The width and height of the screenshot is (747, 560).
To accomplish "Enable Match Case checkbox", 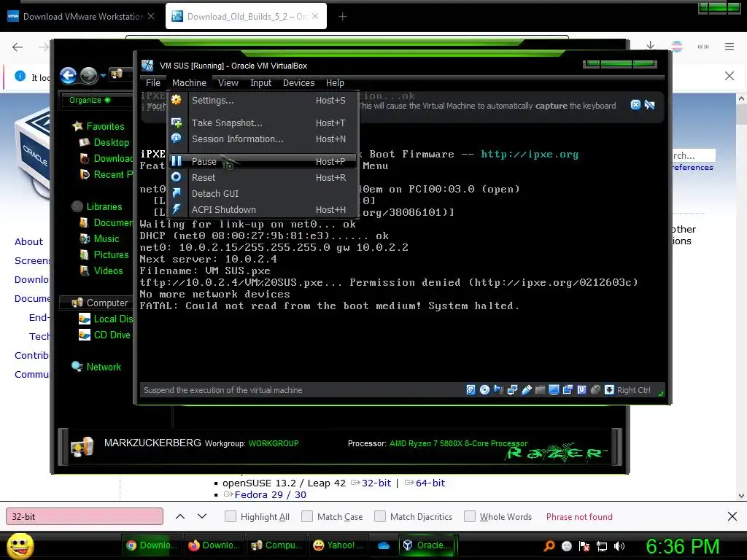I will [307, 517].
